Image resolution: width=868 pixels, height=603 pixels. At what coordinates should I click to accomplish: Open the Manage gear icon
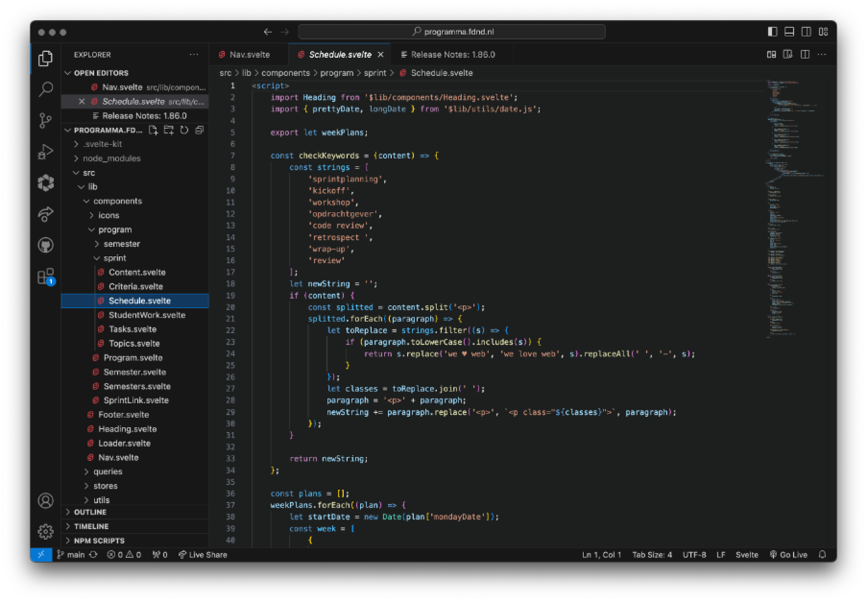coord(46,531)
